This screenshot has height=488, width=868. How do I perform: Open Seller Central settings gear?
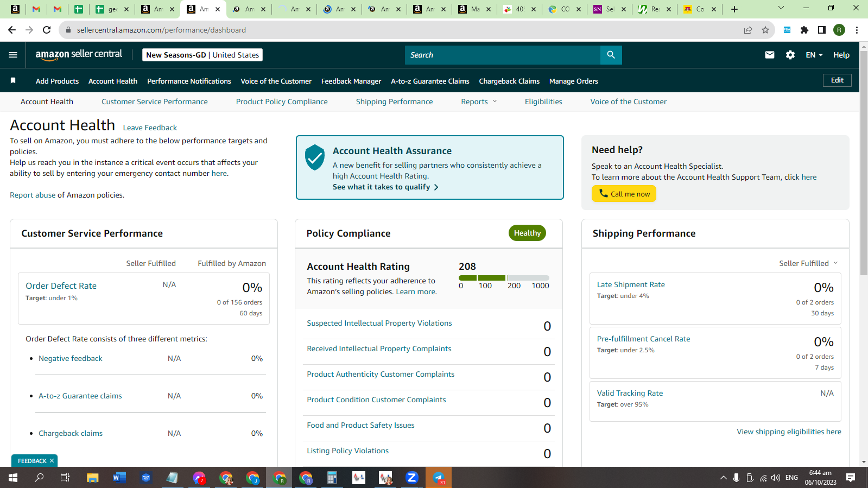click(x=790, y=55)
